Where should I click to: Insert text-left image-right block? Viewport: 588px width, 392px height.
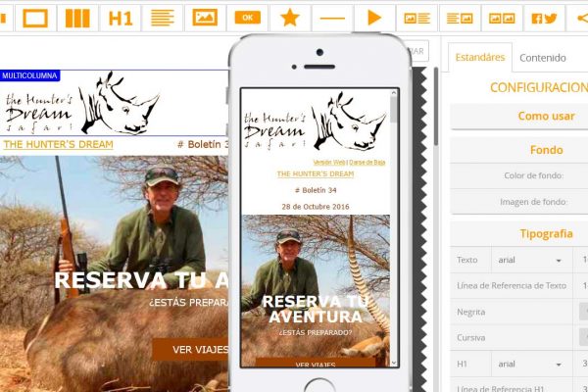[x=460, y=18]
